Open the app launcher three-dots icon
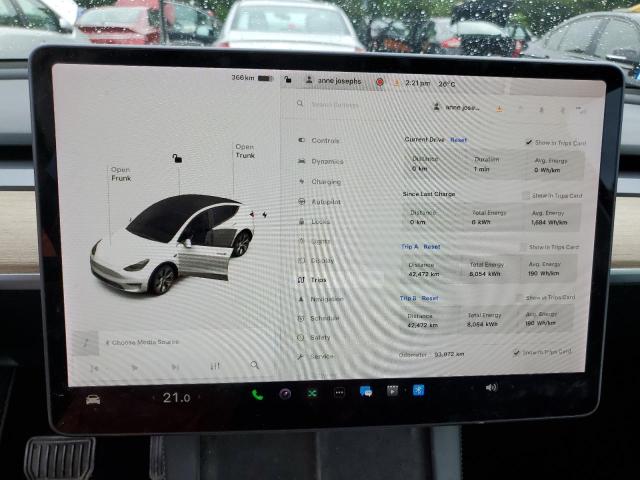Viewport: 640px width, 480px height. pyautogui.click(x=339, y=392)
